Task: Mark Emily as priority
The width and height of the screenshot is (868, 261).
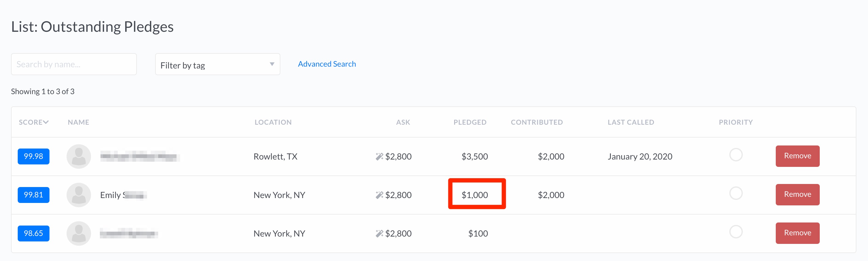Action: point(736,193)
